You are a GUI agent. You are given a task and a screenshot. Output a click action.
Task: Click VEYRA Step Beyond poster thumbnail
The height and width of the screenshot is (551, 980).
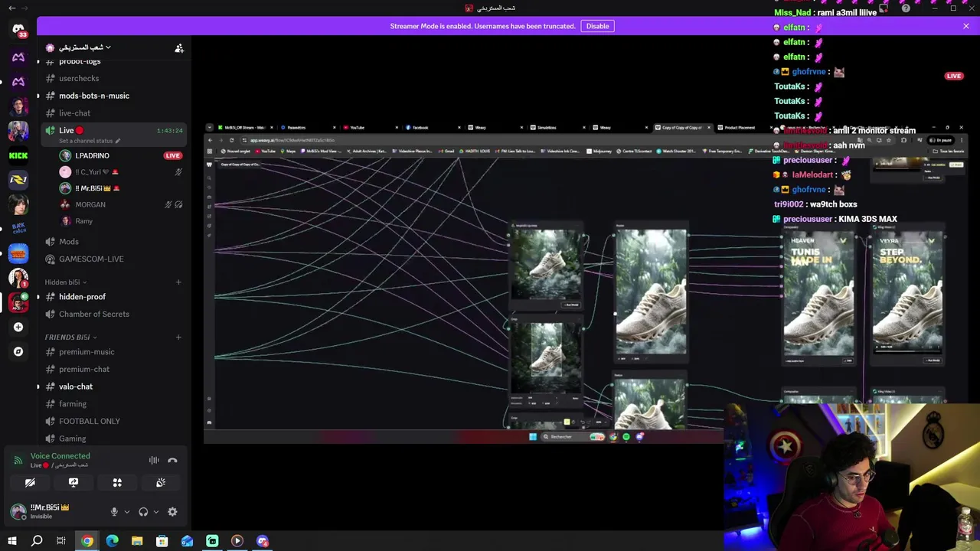tap(907, 292)
